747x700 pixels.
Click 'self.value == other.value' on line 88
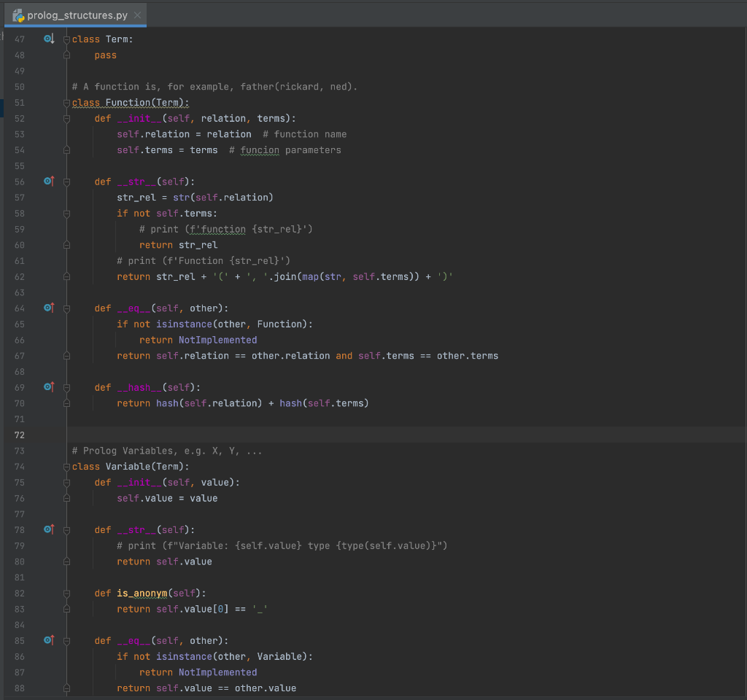tap(226, 688)
